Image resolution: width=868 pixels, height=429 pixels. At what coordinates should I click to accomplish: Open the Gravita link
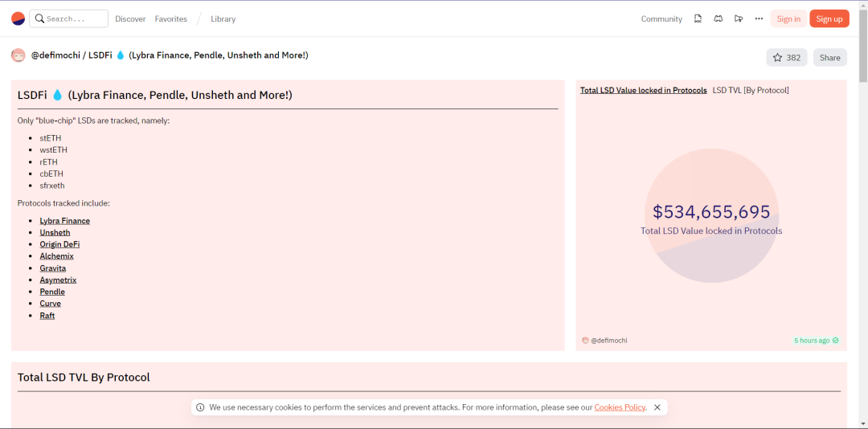pyautogui.click(x=52, y=268)
